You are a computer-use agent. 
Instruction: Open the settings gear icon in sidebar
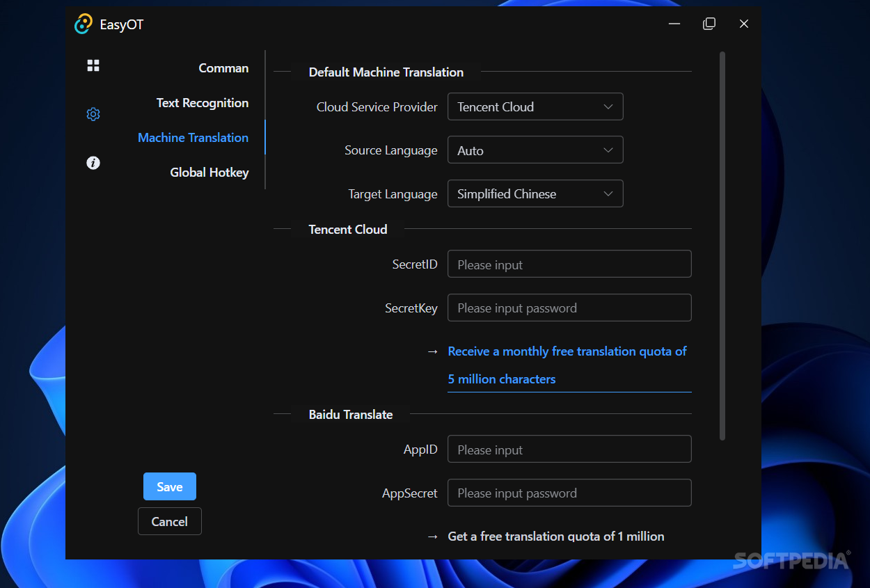(x=93, y=114)
